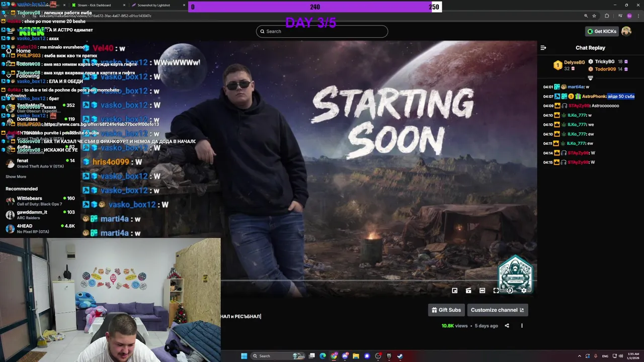Open browser extensions puzzle icon
This screenshot has height=362, width=644.
pos(607,16)
